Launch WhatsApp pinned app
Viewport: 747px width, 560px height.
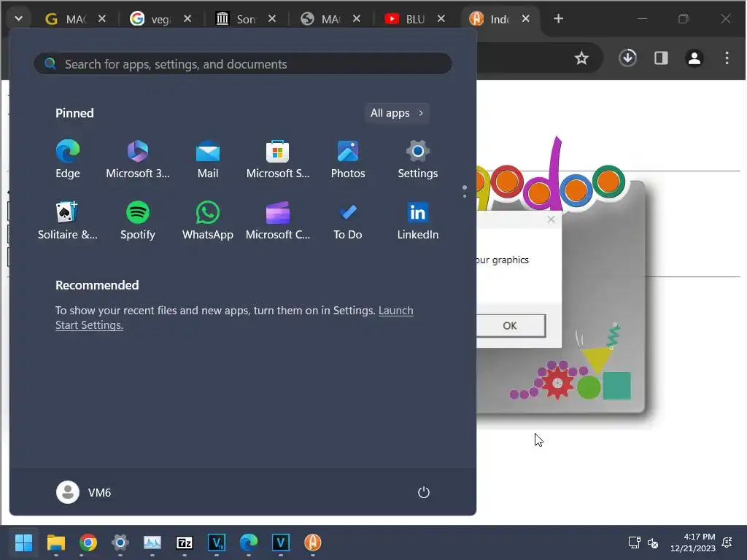(x=208, y=220)
